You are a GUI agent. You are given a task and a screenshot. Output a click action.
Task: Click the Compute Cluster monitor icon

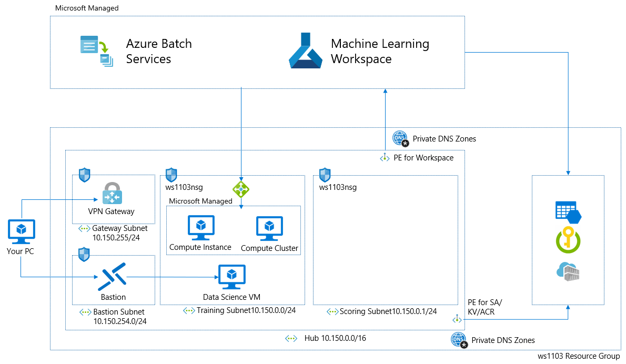coord(269,229)
